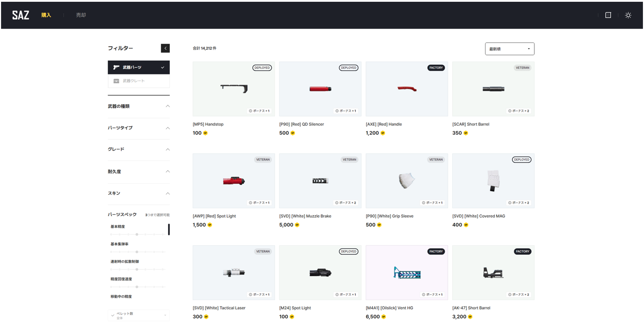Select the 武器パーツ category
The image size is (644, 322).
[x=139, y=67]
